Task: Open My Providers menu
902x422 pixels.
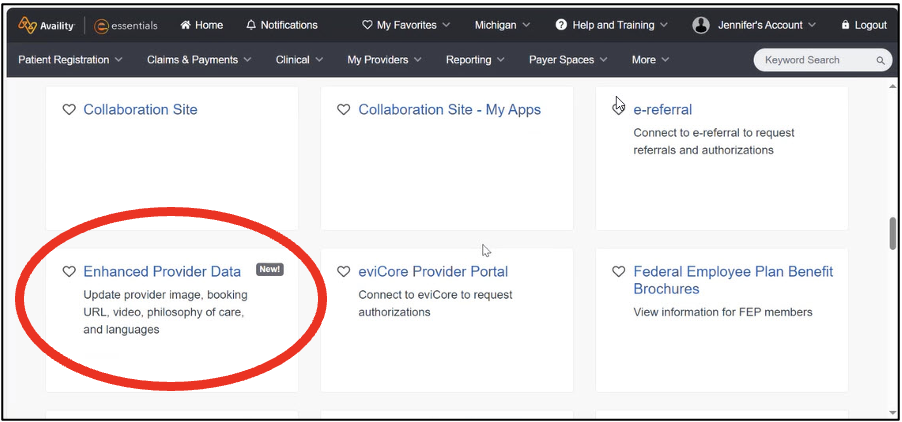Action: [384, 60]
